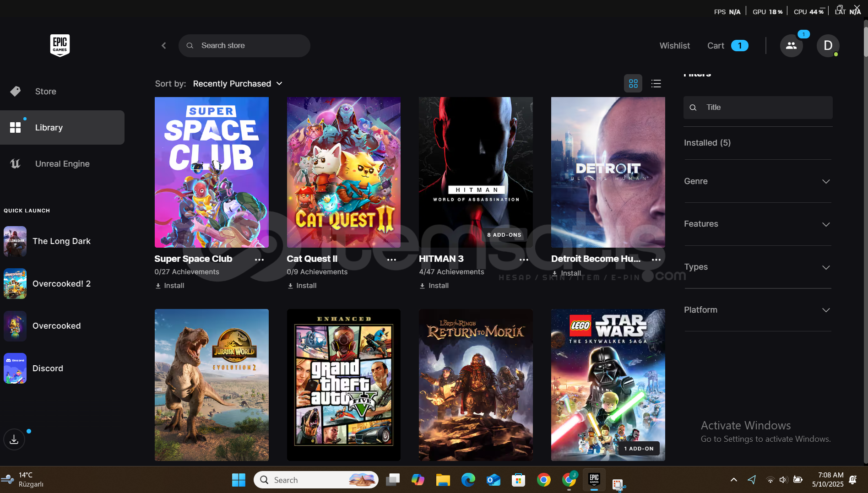Open the account profile D avatar
Viewport: 868px width, 493px height.
click(828, 45)
